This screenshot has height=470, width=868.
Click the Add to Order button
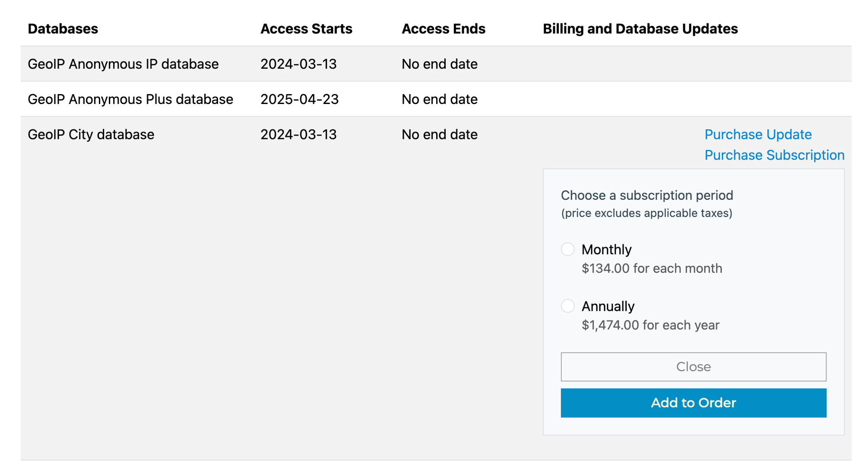[x=693, y=402]
